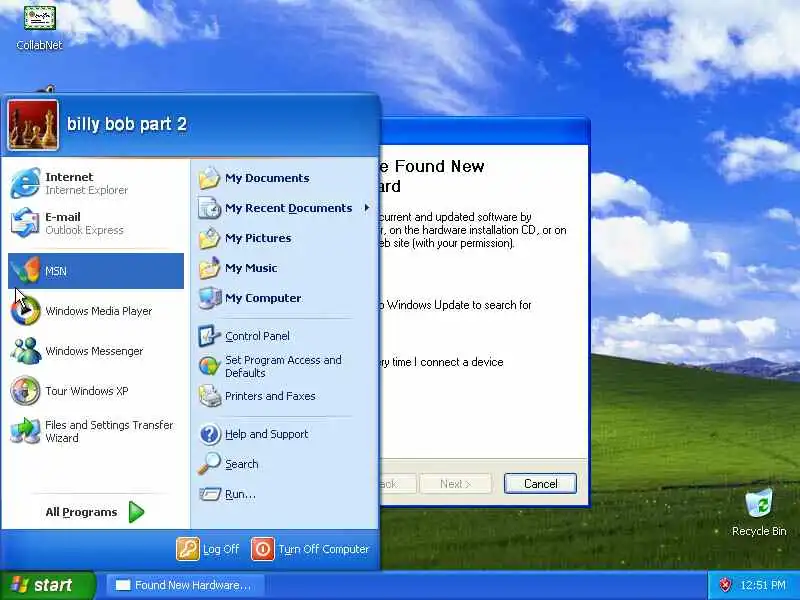Select the My Documents menu label
The height and width of the screenshot is (600, 800).
pos(267,178)
